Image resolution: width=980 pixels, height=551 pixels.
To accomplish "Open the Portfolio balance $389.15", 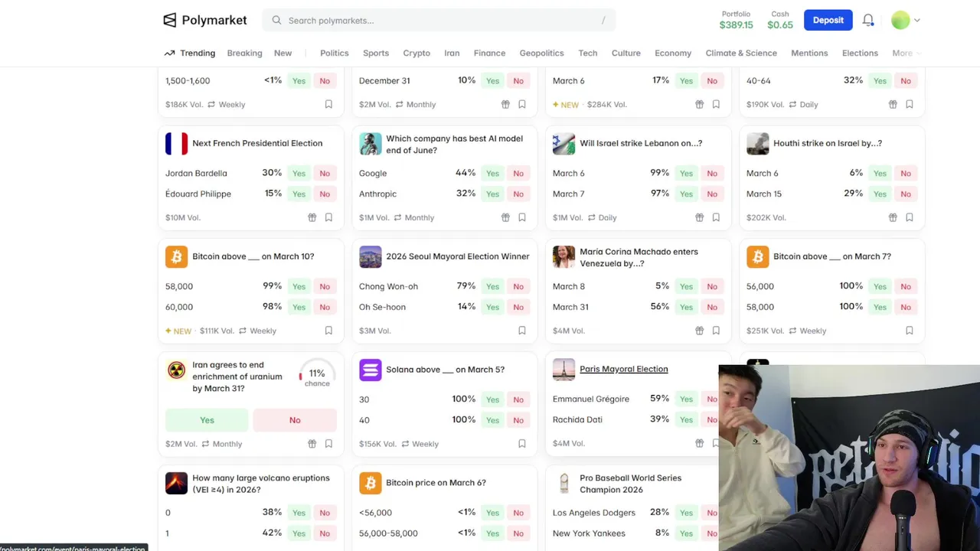I will click(736, 20).
